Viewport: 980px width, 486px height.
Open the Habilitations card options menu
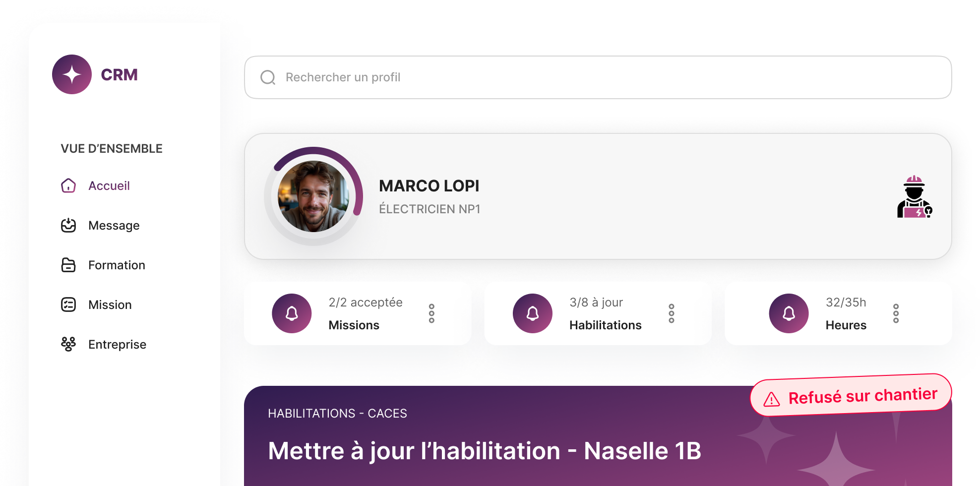pos(672,313)
